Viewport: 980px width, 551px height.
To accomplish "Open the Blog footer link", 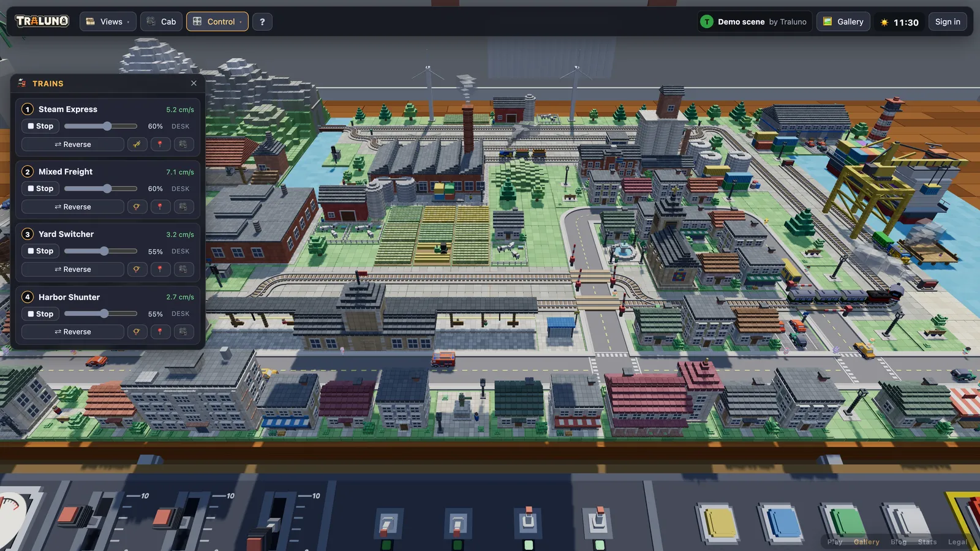I will (899, 542).
